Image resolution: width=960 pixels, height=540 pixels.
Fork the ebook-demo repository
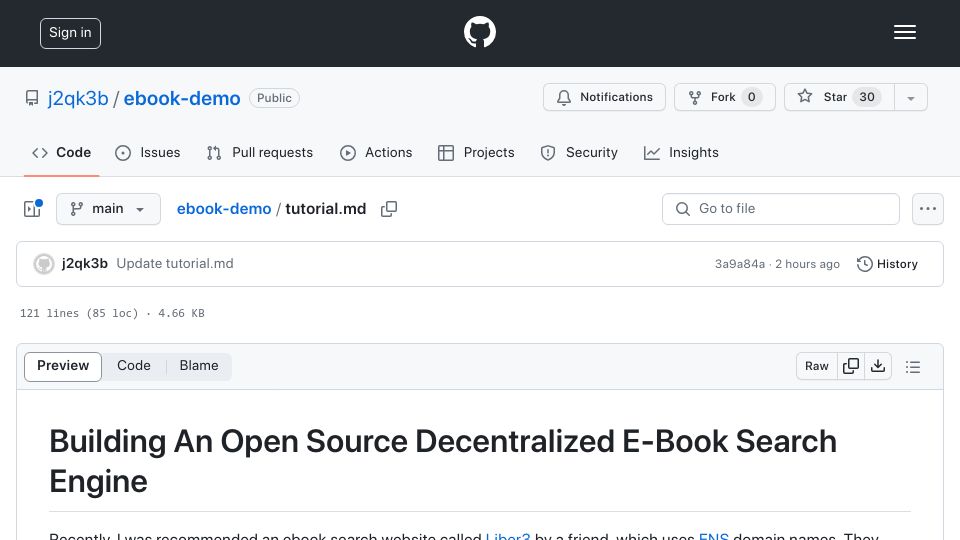pos(725,97)
